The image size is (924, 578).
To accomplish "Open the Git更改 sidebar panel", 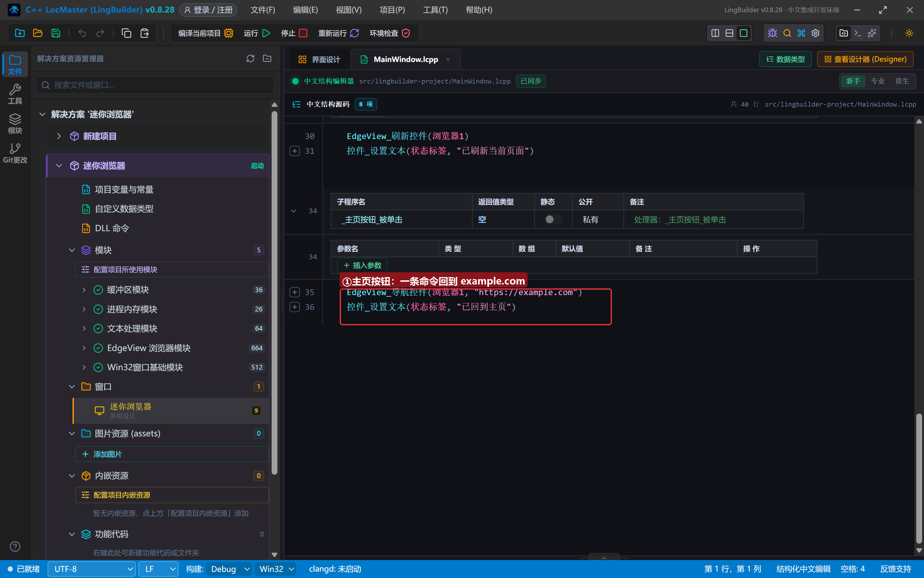I will pyautogui.click(x=15, y=153).
